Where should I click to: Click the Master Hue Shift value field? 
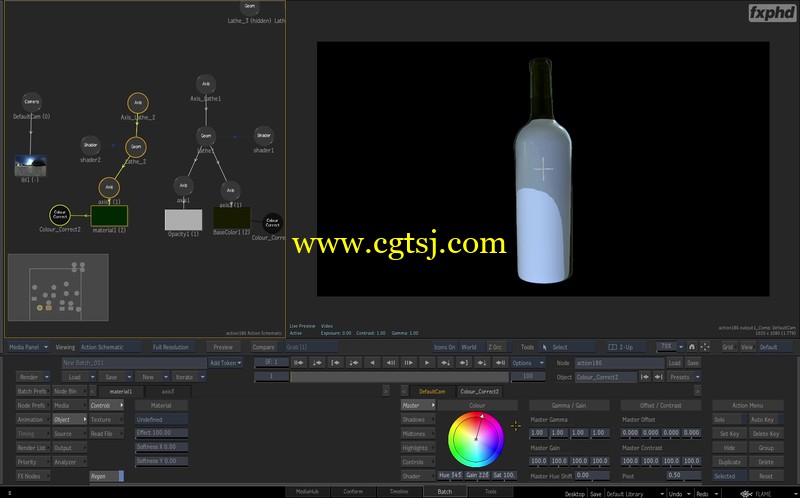pos(592,475)
